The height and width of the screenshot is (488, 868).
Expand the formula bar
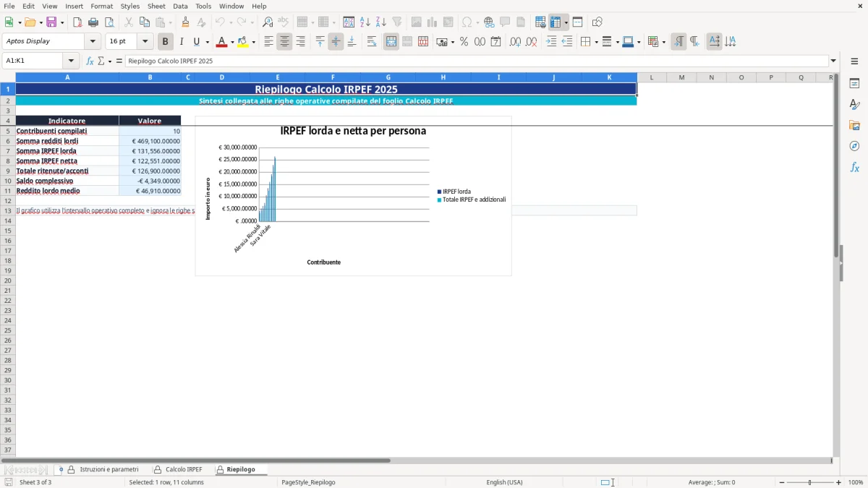(833, 61)
